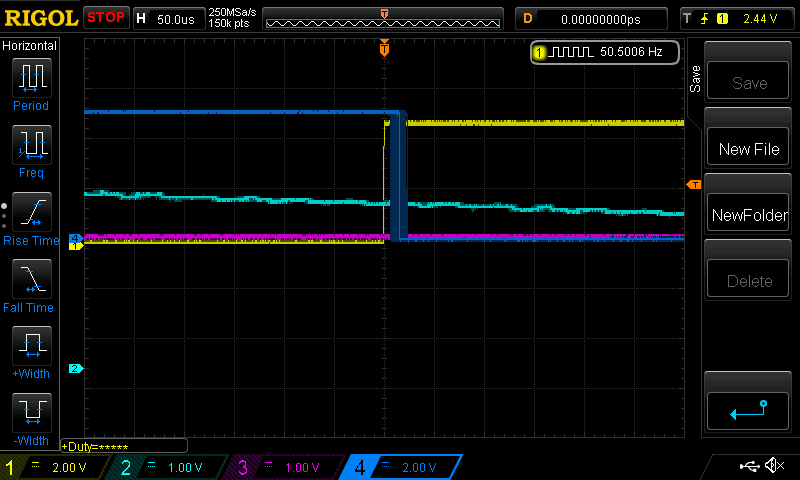Select the Freq measurement icon
Image resolution: width=800 pixels, height=480 pixels.
[x=31, y=145]
